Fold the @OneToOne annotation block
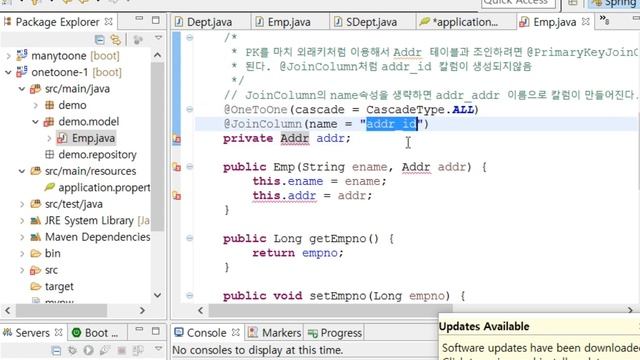Viewport: 640px width, 360px height. coord(189,109)
